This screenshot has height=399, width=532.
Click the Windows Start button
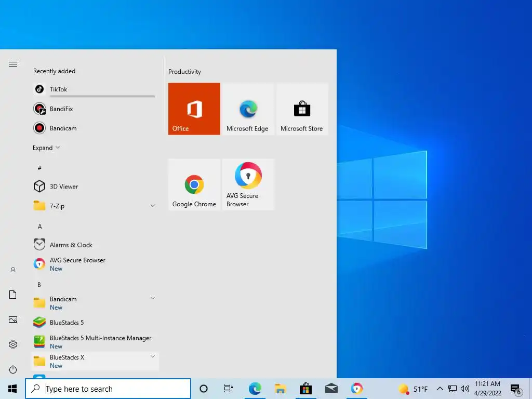[12, 389]
